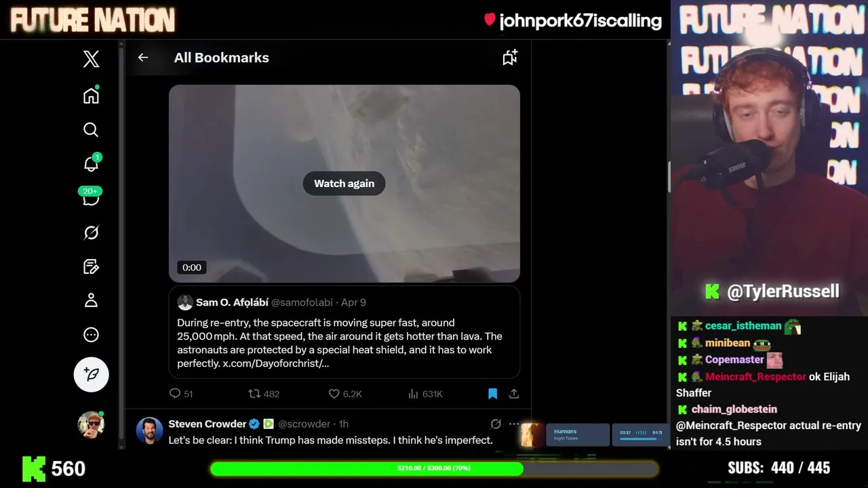Image resolution: width=868 pixels, height=488 pixels.
Task: Open the @samofolabi handle
Action: tap(302, 302)
